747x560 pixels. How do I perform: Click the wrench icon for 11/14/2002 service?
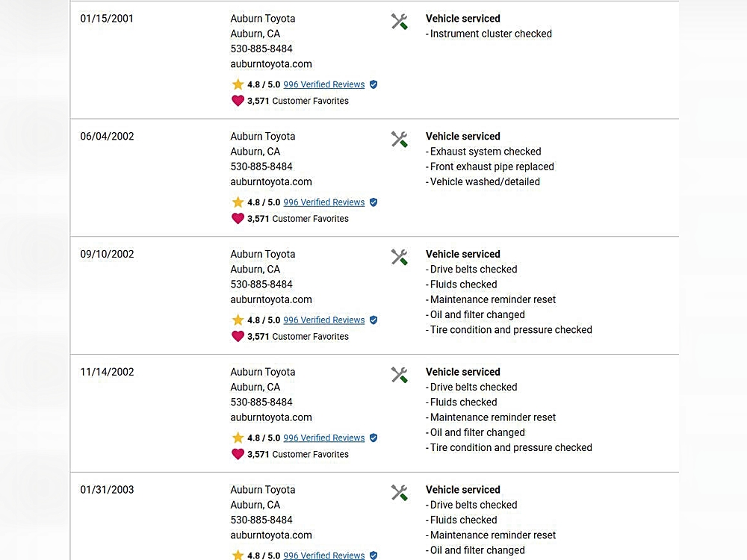tap(400, 376)
